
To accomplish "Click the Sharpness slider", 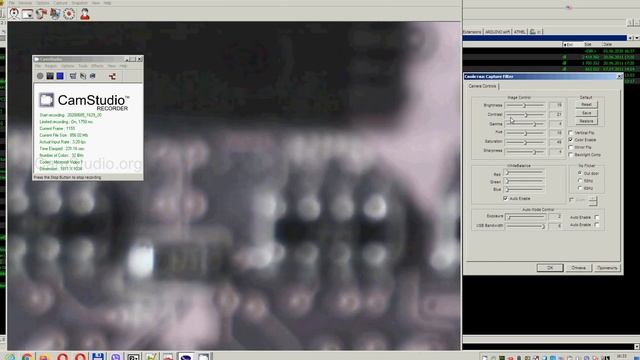I will click(524, 151).
